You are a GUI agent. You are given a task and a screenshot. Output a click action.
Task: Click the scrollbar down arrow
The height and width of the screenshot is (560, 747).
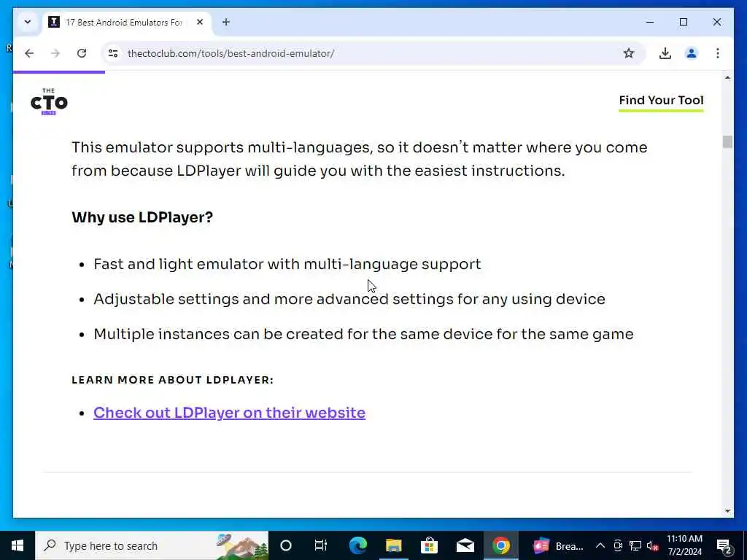727,511
